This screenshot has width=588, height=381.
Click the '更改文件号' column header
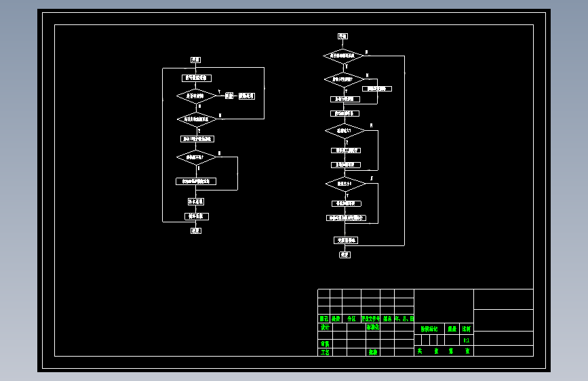370,319
